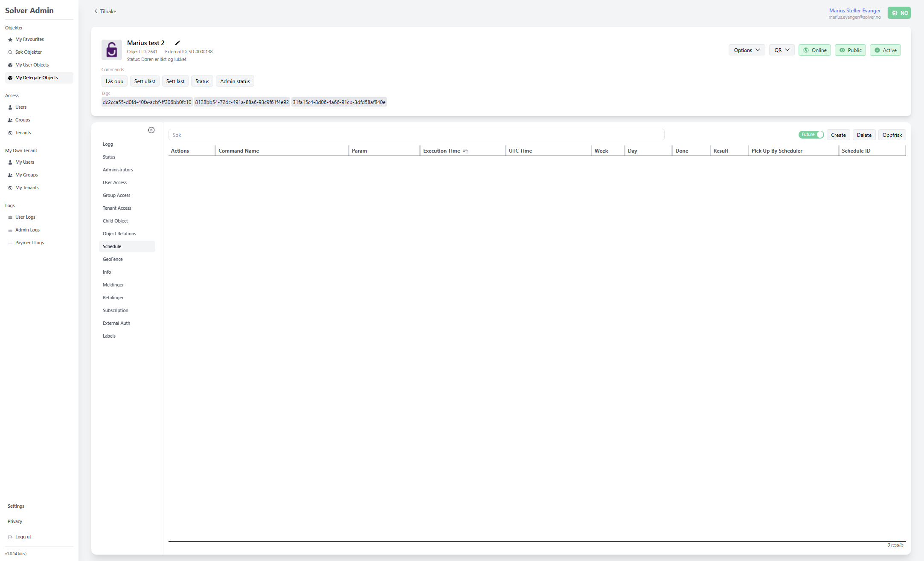Click the globe language icon NO
The image size is (924, 561).
pos(899,13)
